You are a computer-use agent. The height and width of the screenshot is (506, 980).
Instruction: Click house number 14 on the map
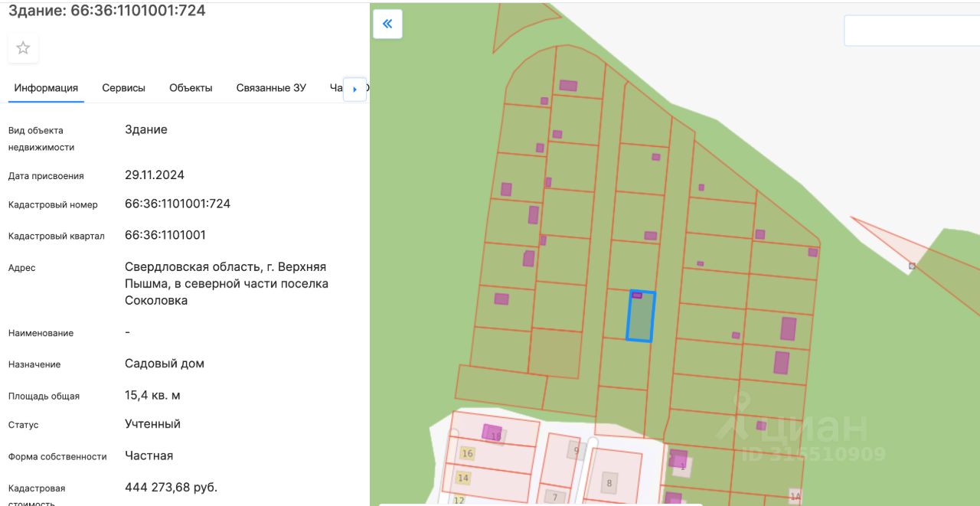click(x=463, y=478)
